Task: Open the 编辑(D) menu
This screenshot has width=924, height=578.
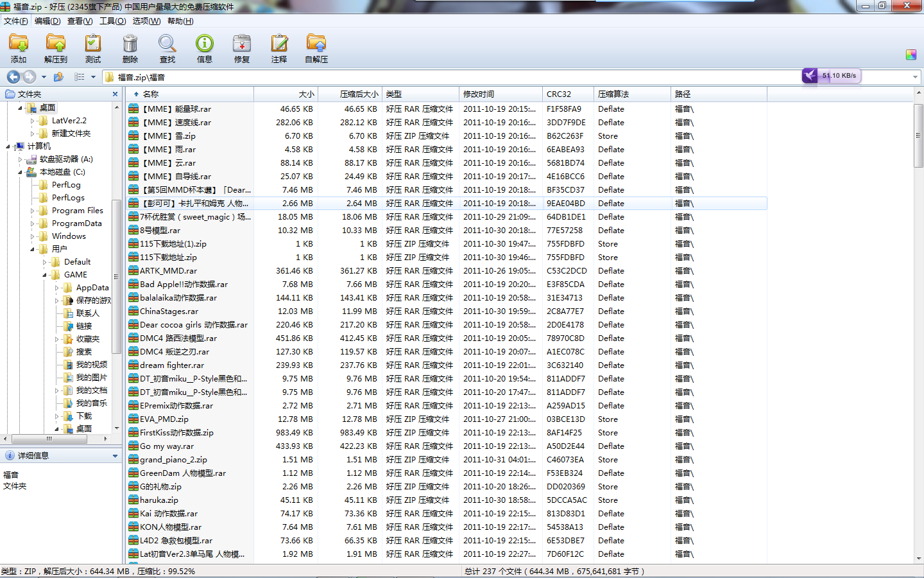Action: 47,21
